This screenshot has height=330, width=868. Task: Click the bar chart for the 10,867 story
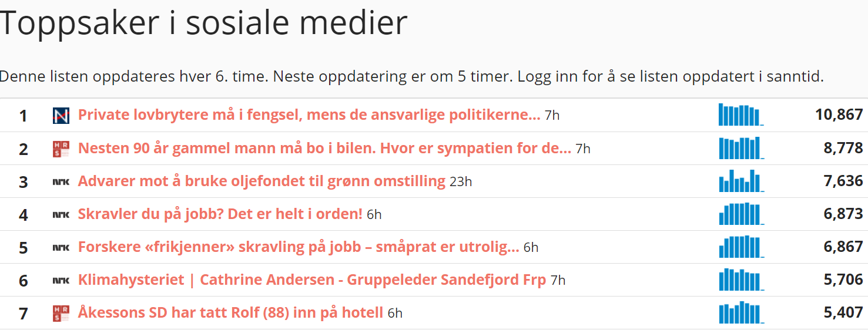(x=740, y=115)
